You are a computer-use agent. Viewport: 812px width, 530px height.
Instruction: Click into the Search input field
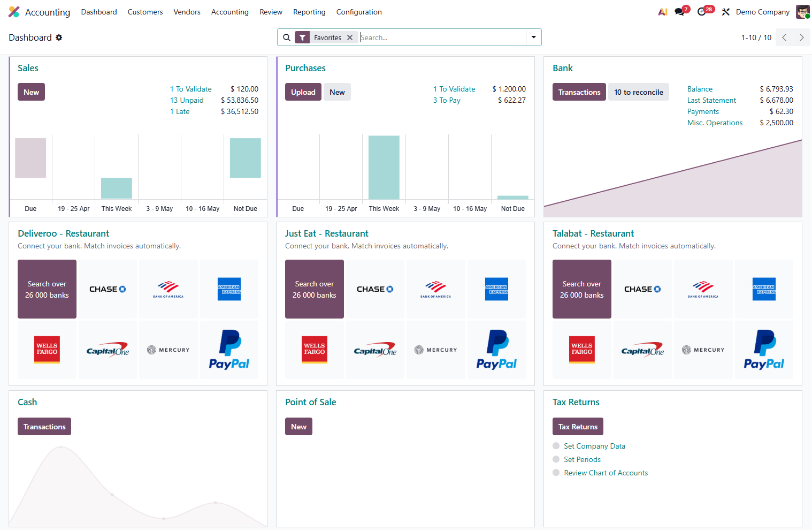(x=442, y=37)
